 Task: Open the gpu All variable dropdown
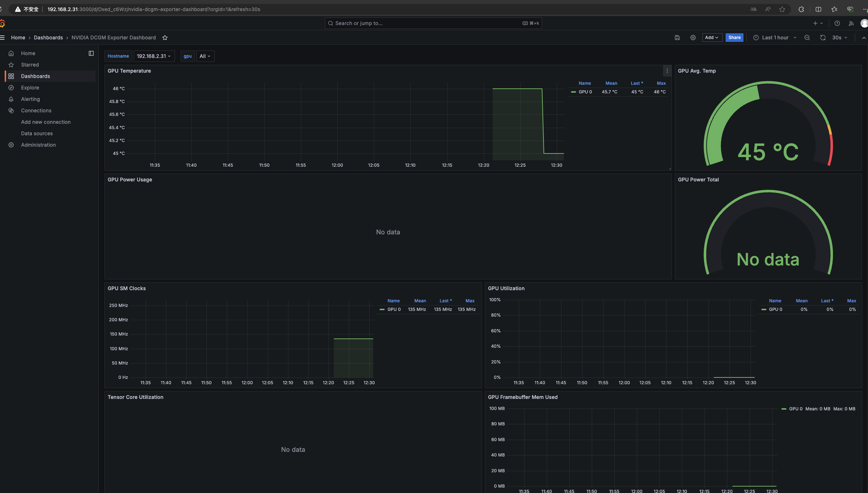point(205,56)
